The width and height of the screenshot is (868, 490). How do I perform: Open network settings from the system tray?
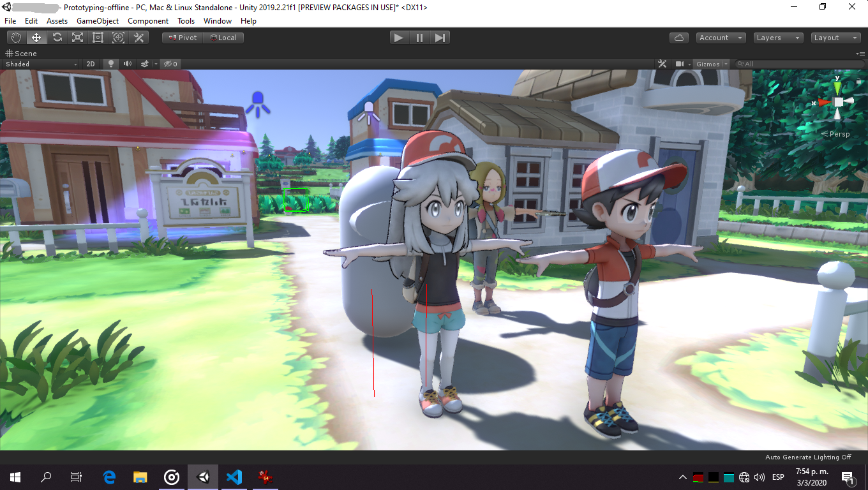[744, 477]
